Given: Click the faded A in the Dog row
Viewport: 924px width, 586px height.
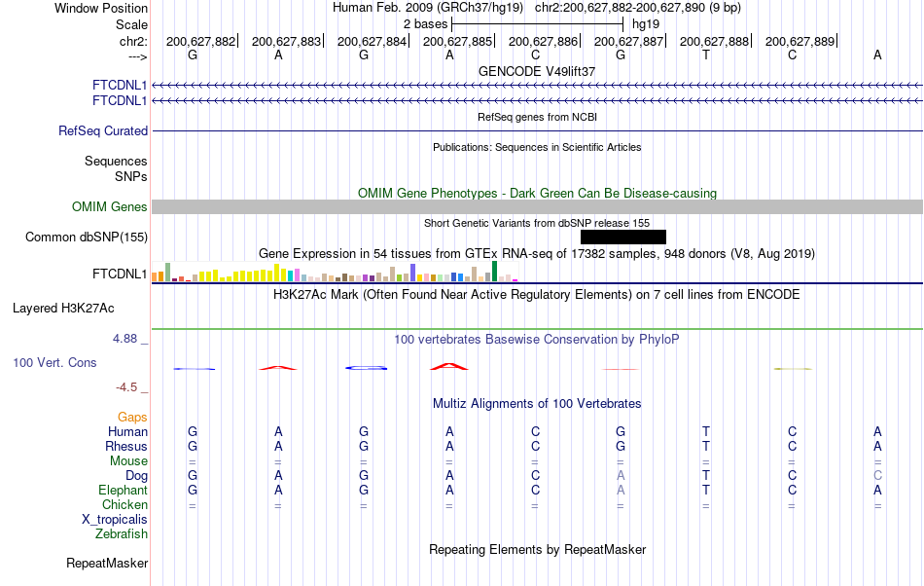Looking at the screenshot, I should pos(621,475).
